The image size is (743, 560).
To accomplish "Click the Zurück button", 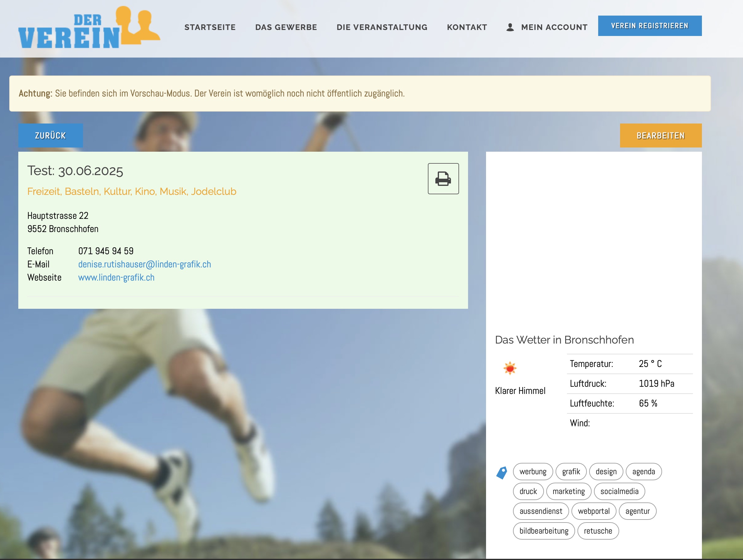I will [50, 136].
